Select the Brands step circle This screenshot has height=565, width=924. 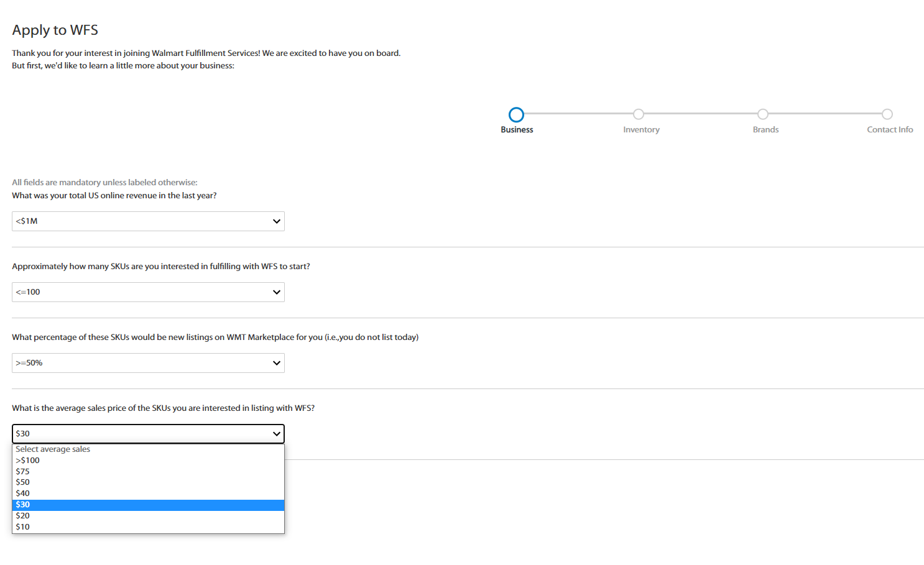pyautogui.click(x=763, y=114)
